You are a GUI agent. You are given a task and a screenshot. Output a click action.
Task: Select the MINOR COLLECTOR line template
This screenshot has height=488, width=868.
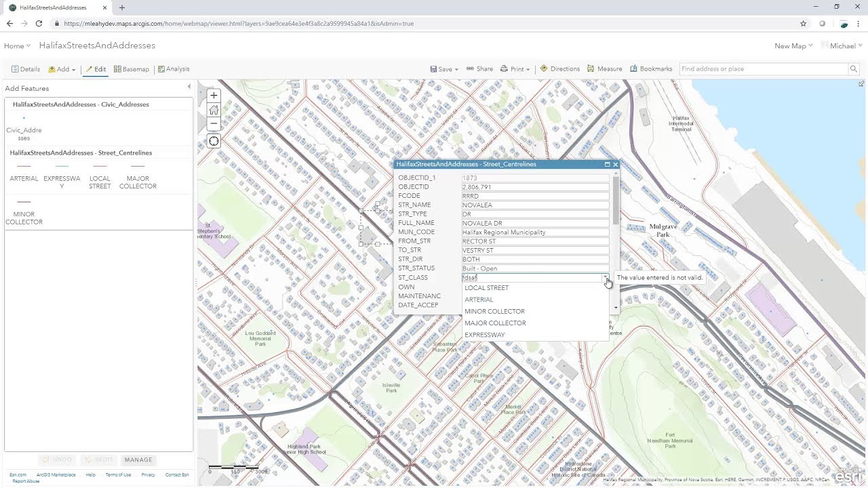24,211
